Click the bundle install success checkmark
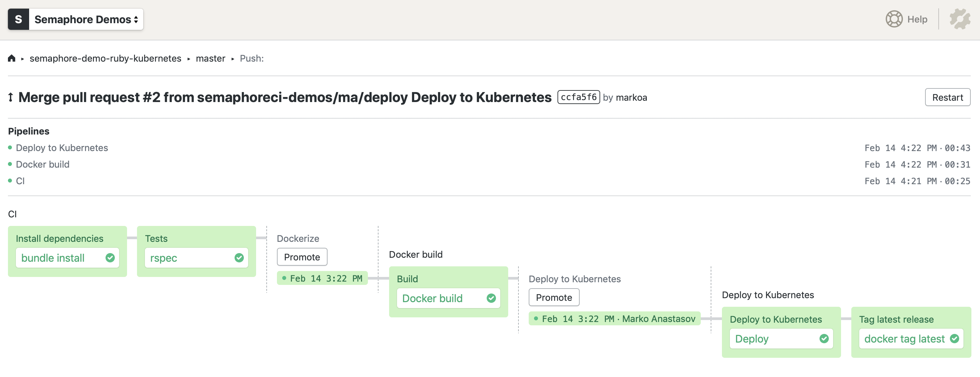This screenshot has height=377, width=980. pyautogui.click(x=110, y=258)
